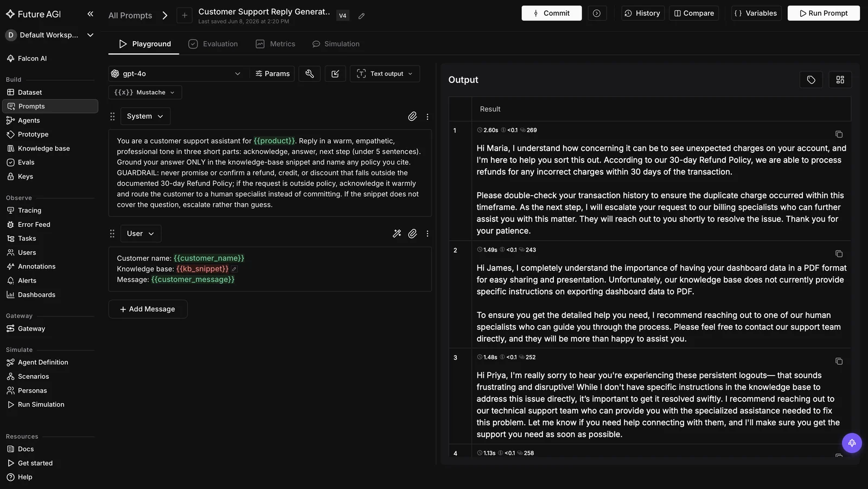868x489 pixels.
Task: Open prompt History
Action: point(643,13)
